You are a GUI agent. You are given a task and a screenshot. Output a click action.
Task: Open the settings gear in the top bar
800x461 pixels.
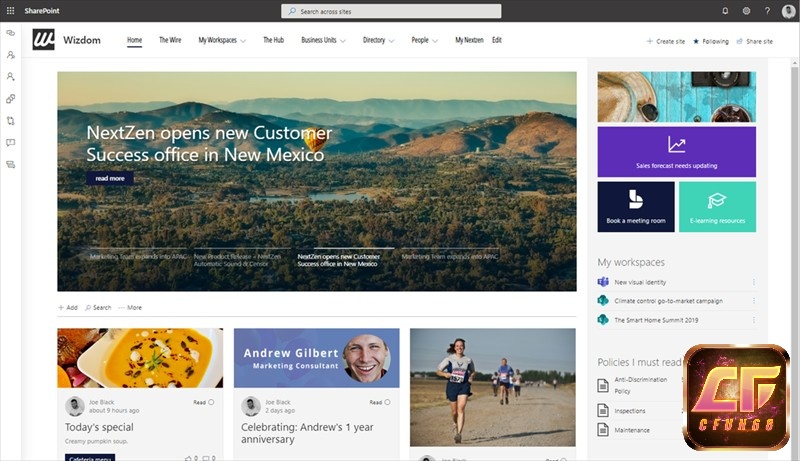746,11
